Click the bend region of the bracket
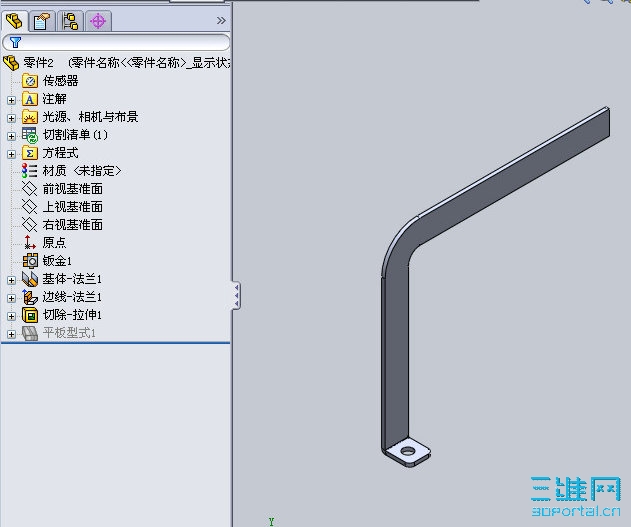This screenshot has width=631, height=527. [x=400, y=244]
